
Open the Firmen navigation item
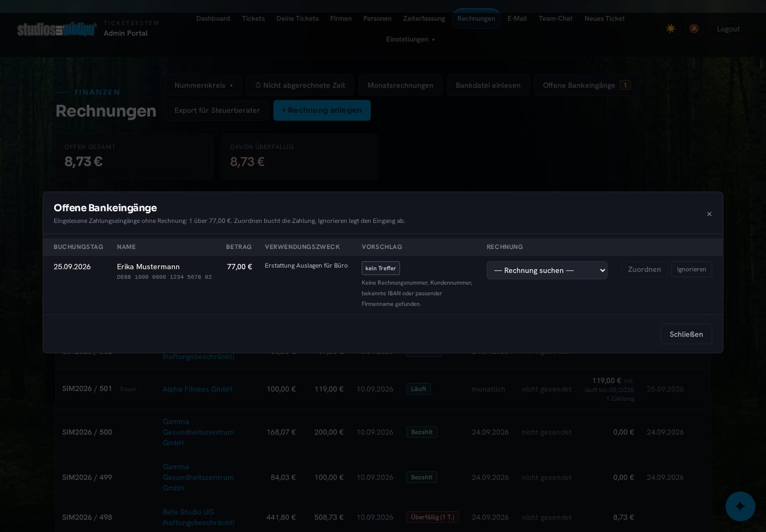tap(341, 19)
